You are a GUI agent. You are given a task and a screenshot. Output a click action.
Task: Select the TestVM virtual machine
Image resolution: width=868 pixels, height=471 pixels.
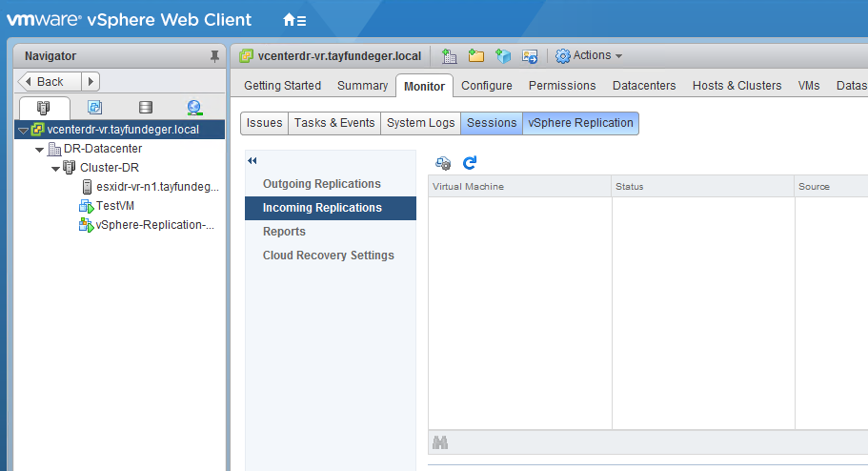point(115,206)
